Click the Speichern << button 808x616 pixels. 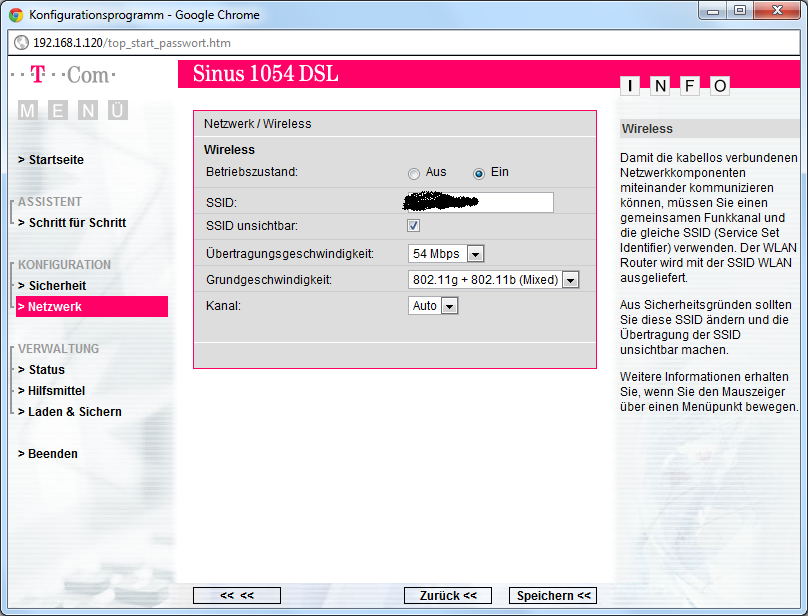tap(553, 595)
